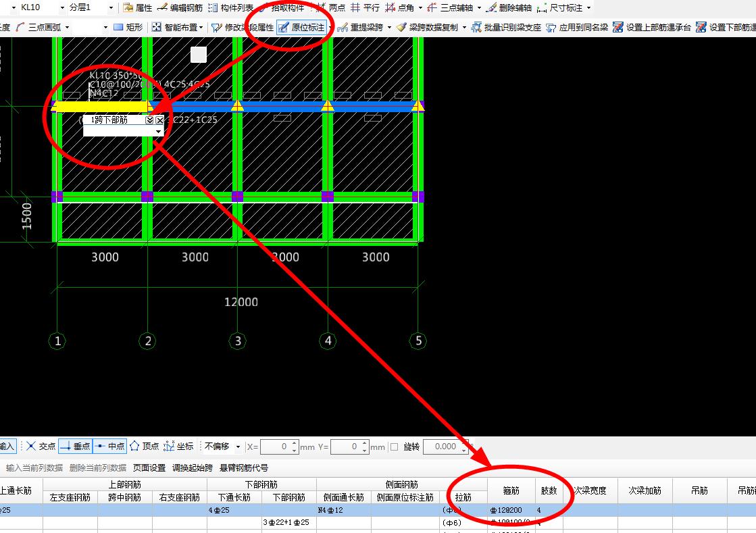Click 应用到同名梁 apply to same-name beams
This screenshot has height=533, width=756.
(577, 28)
